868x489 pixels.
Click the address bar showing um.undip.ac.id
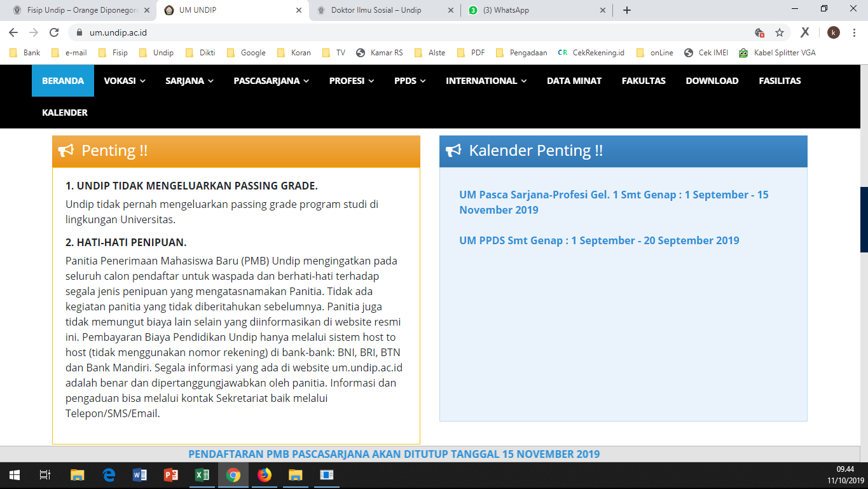(382, 32)
